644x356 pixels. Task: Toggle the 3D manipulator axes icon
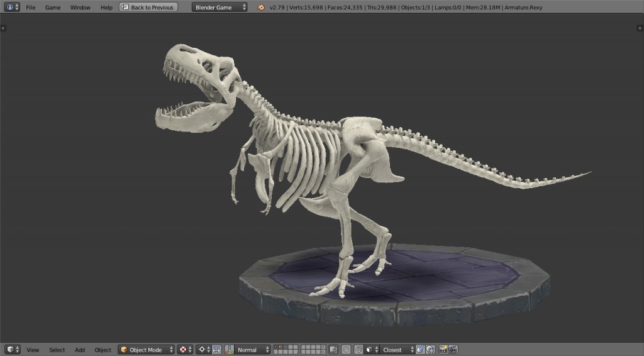(x=230, y=350)
